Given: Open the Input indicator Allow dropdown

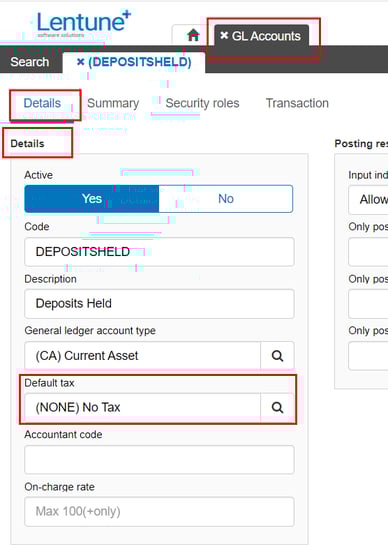Looking at the screenshot, I should [368, 200].
